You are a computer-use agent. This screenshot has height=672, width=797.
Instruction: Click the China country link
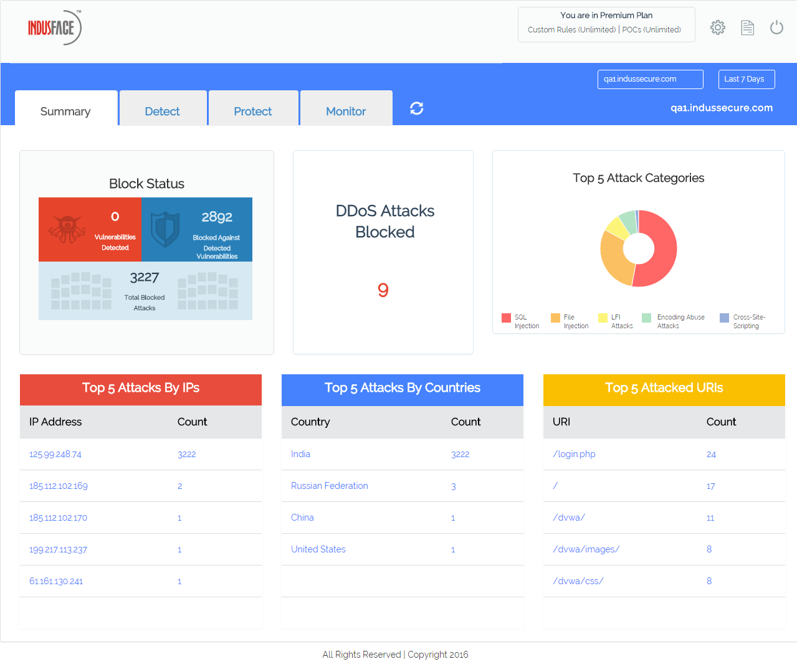(x=302, y=518)
